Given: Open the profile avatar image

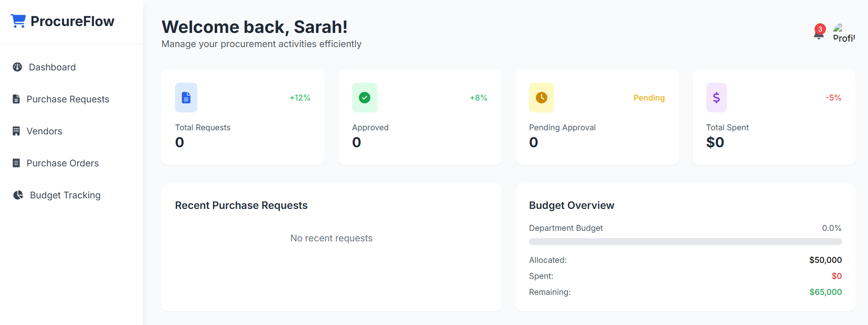Looking at the screenshot, I should [x=843, y=33].
